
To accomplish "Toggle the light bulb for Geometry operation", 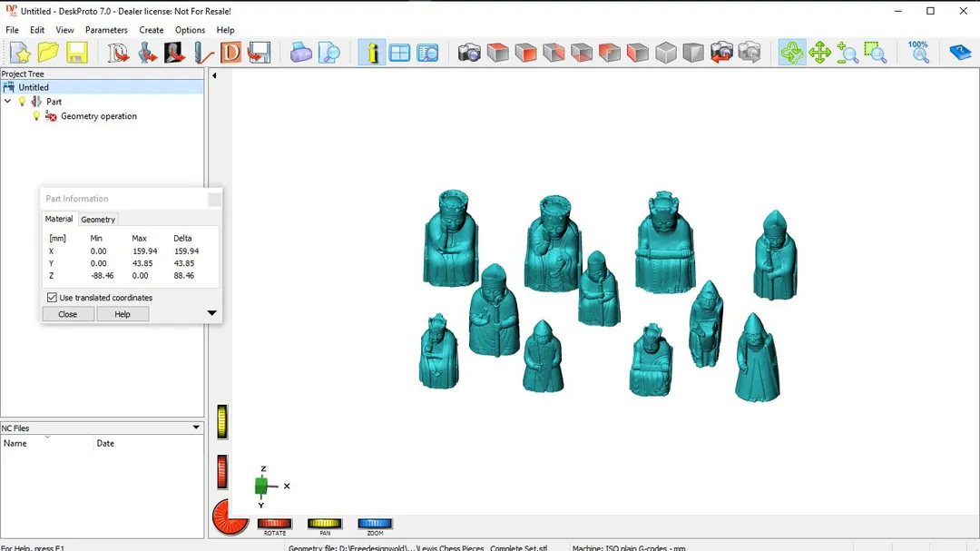I will click(36, 116).
